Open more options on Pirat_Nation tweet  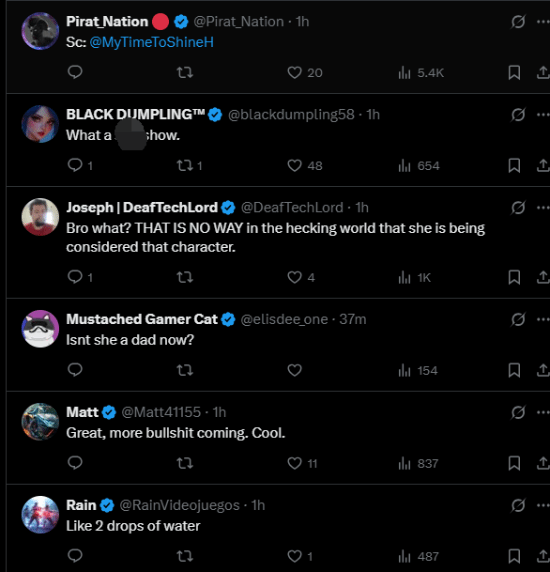click(x=543, y=22)
